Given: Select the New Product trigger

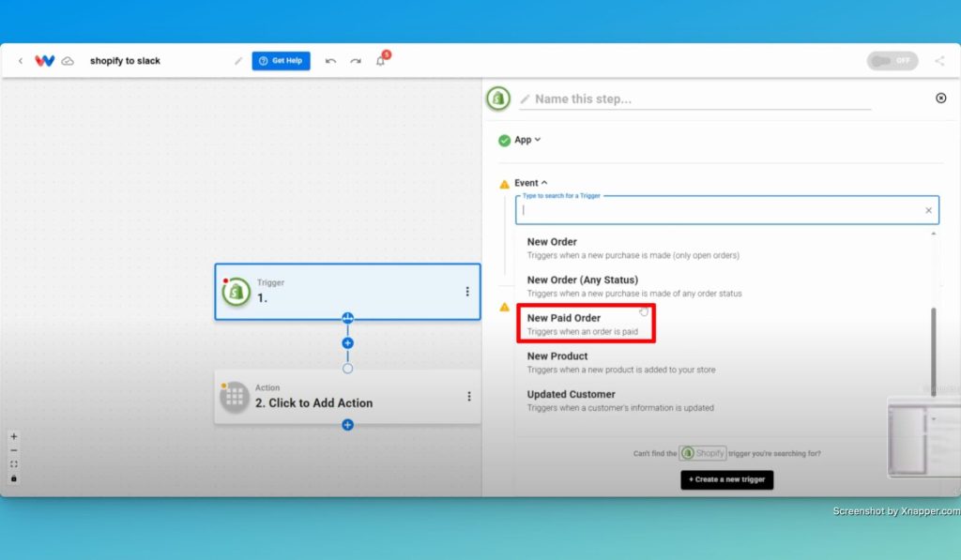Looking at the screenshot, I should click(621, 362).
